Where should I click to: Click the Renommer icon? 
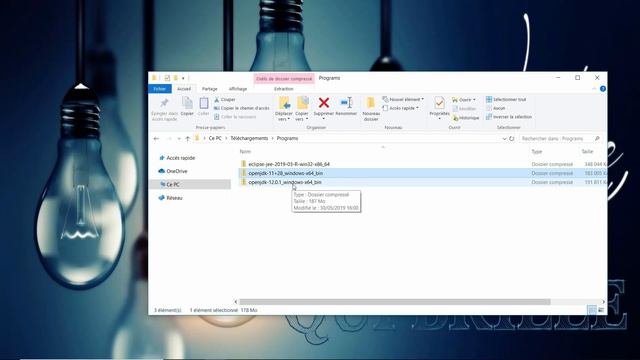(346, 102)
